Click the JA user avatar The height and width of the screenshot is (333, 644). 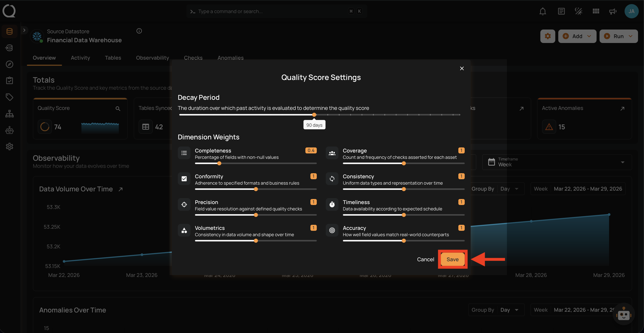point(631,11)
